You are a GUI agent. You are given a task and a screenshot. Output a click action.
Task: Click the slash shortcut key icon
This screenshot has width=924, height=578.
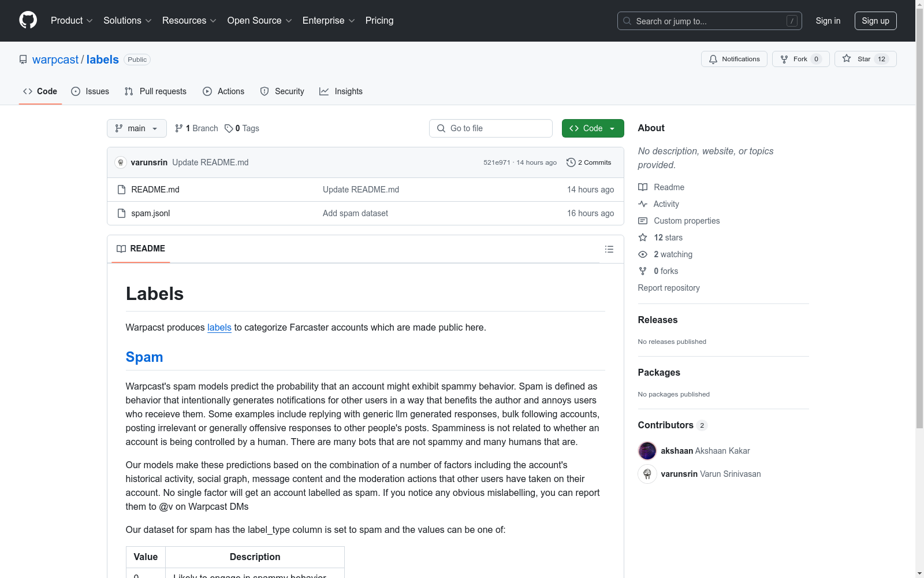tap(792, 21)
